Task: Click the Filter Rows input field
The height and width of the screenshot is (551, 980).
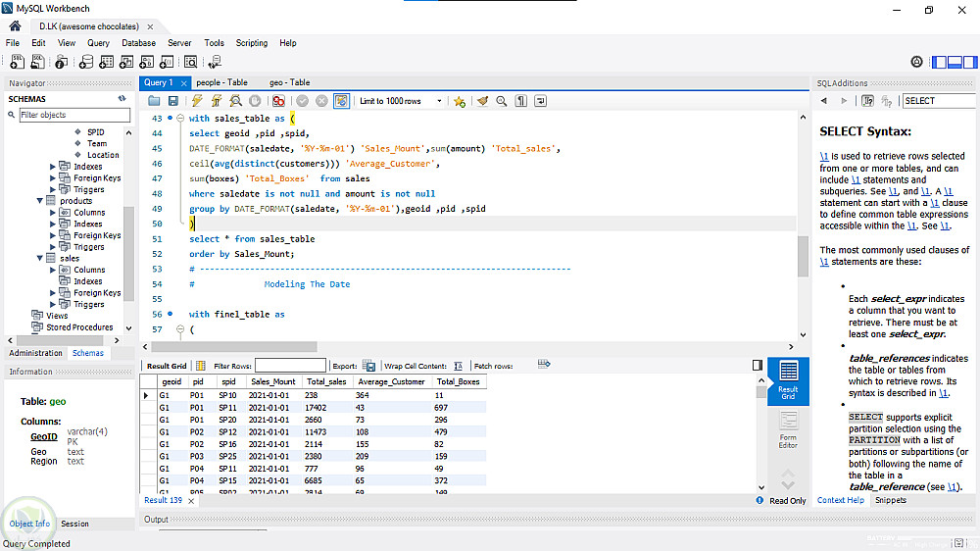Action: click(290, 366)
